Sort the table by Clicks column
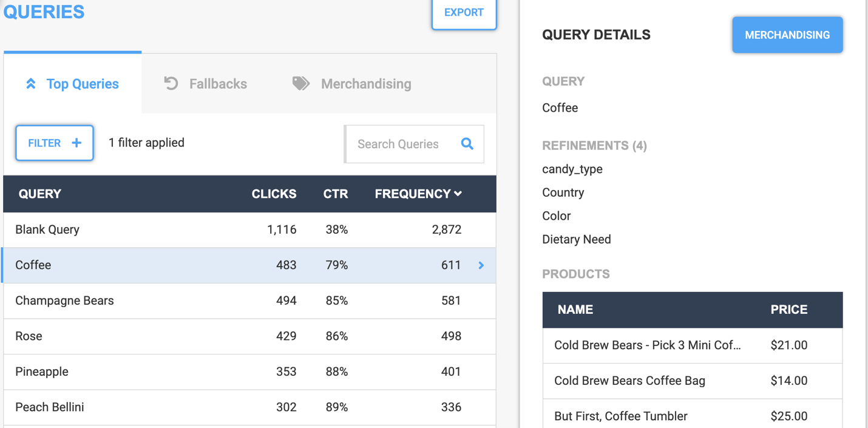The height and width of the screenshot is (428, 868). pos(274,194)
